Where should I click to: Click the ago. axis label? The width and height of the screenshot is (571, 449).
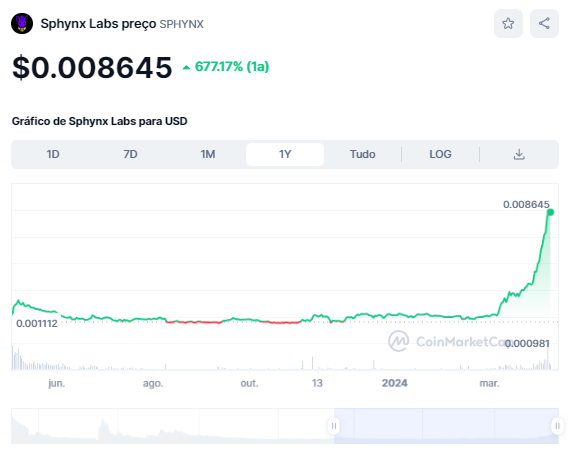coord(153,383)
